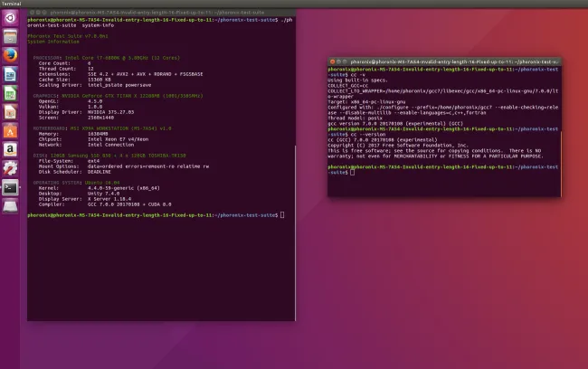This screenshot has height=369, width=588.
Task: Open Ubuntu Software center
Action: pyautogui.click(x=10, y=131)
